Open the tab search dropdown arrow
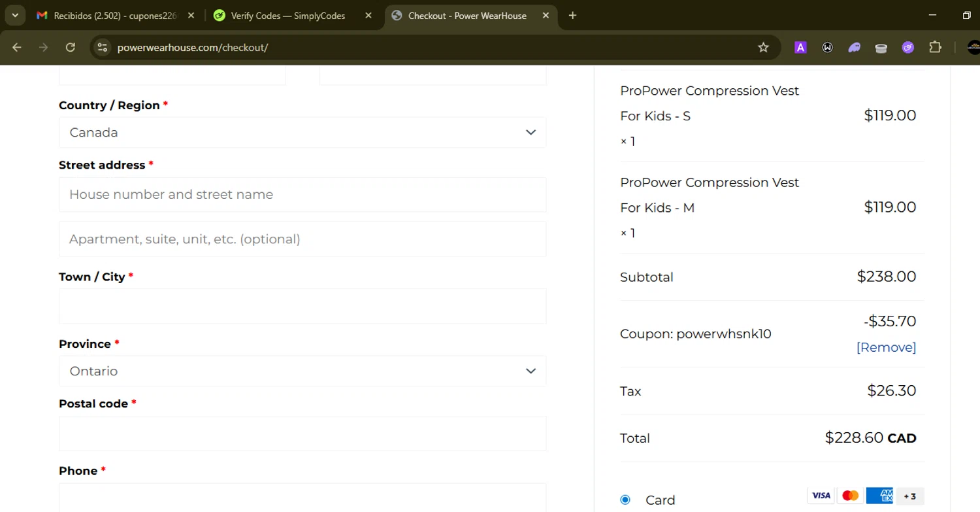Screen dimensions: 980x512 click(14, 15)
